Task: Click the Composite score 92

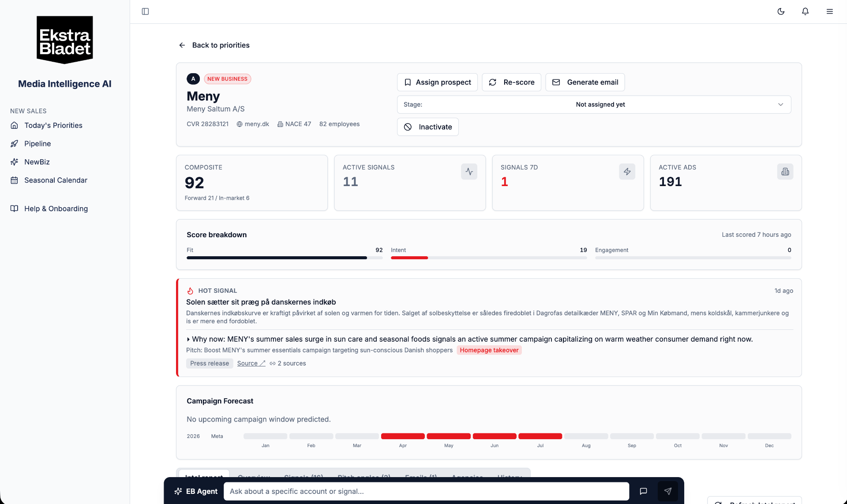Action: tap(194, 183)
